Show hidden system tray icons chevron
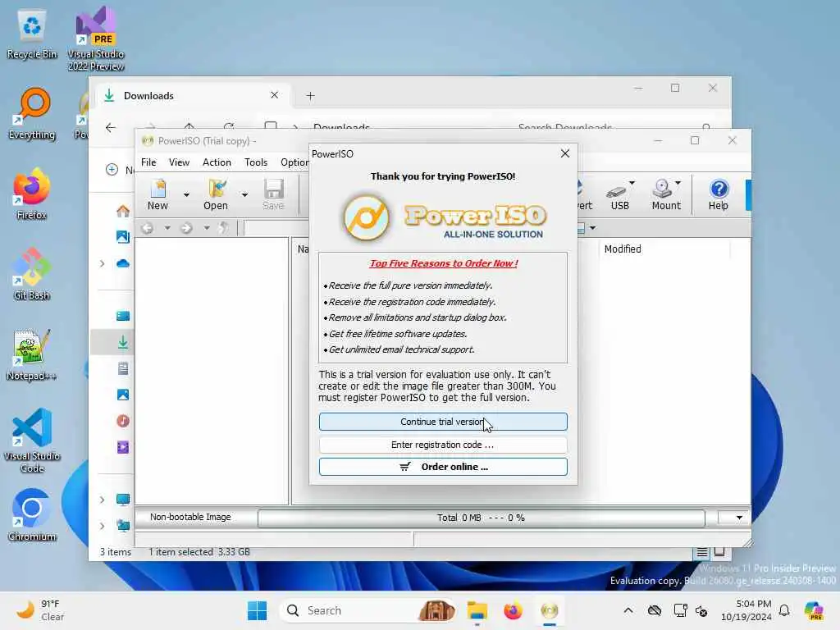840x630 pixels. point(628,610)
